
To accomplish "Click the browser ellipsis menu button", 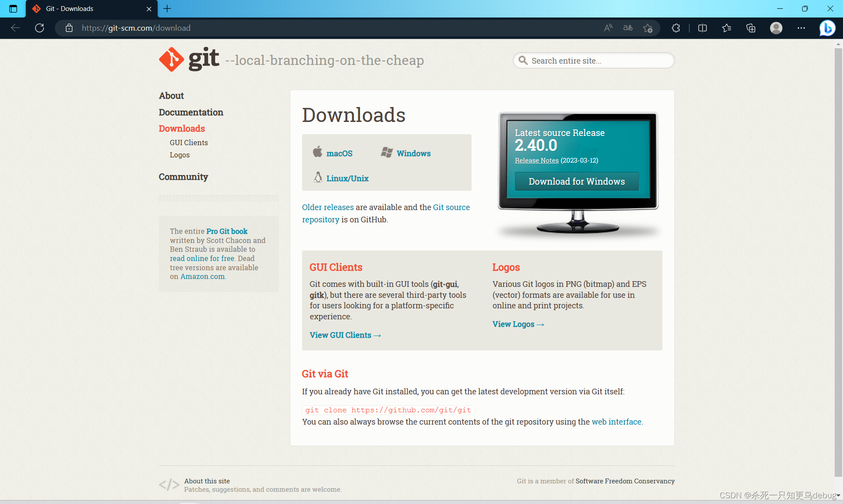I will pos(802,28).
